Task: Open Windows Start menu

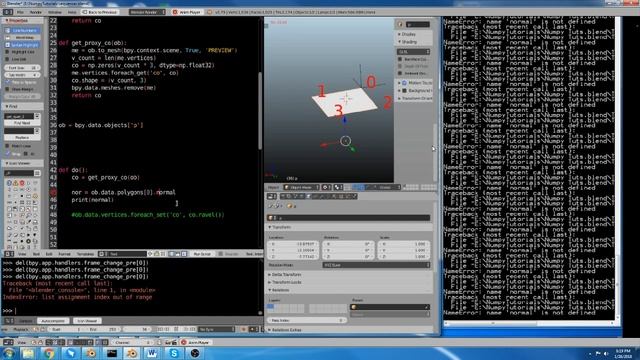Action: click(x=8, y=353)
